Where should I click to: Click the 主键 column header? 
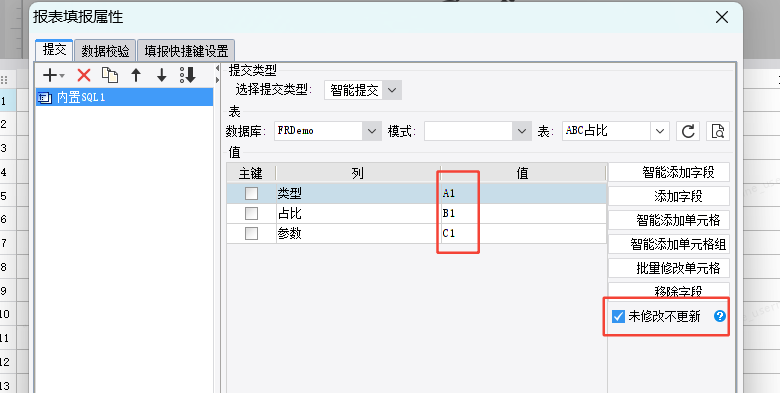pos(251,173)
